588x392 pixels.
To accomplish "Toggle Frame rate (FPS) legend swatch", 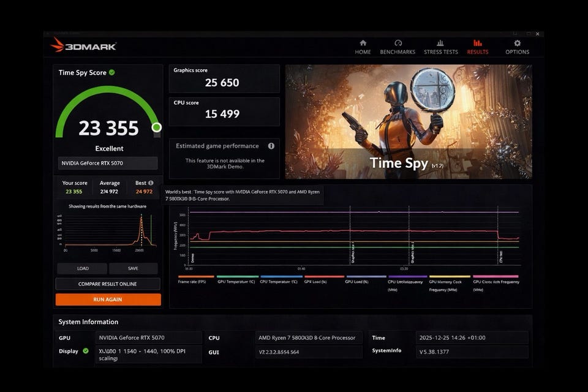I will pyautogui.click(x=196, y=276).
